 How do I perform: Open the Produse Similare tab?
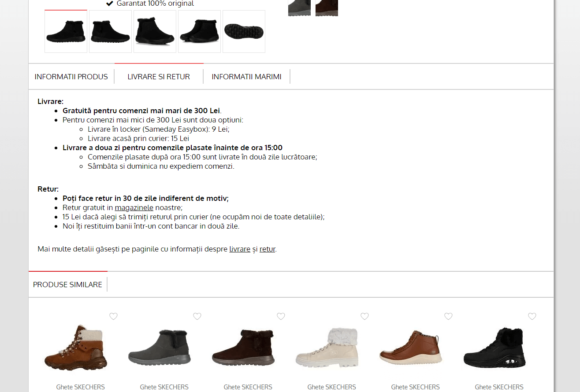(67, 285)
